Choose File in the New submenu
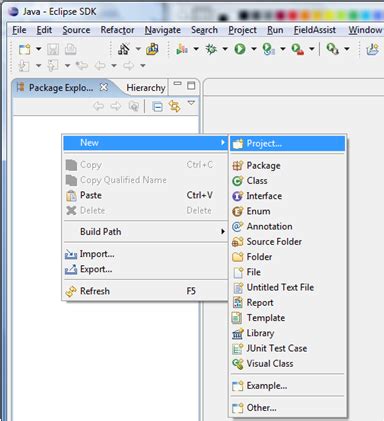Screen dimensions: 384x421 [x=288, y=272]
